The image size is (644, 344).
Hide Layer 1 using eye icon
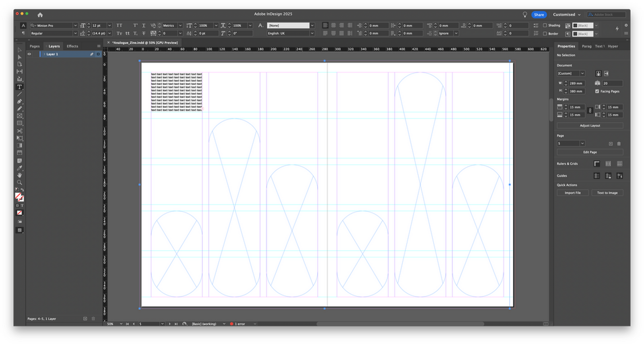(x=29, y=54)
